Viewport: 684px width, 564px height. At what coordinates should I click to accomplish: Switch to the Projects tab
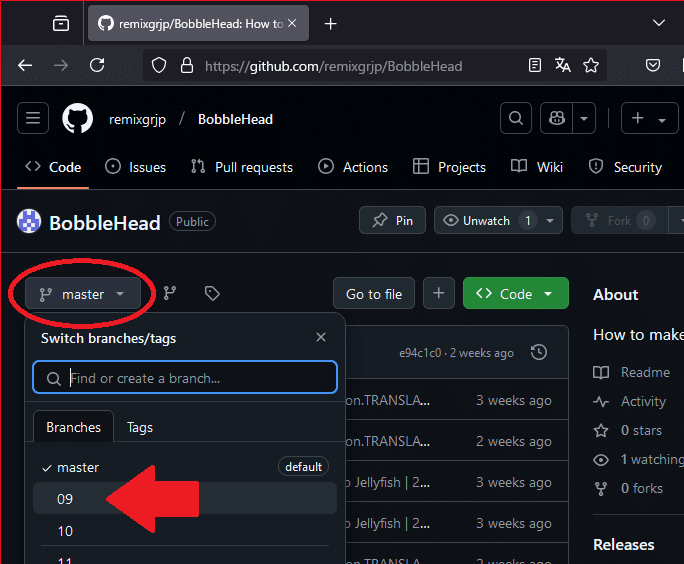[449, 167]
